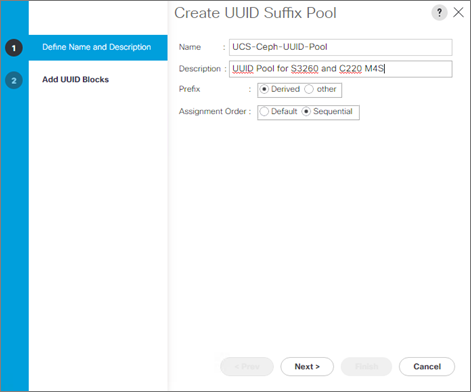The image size is (471, 392).
Task: Select step 2 circle icon
Action: pyautogui.click(x=14, y=80)
